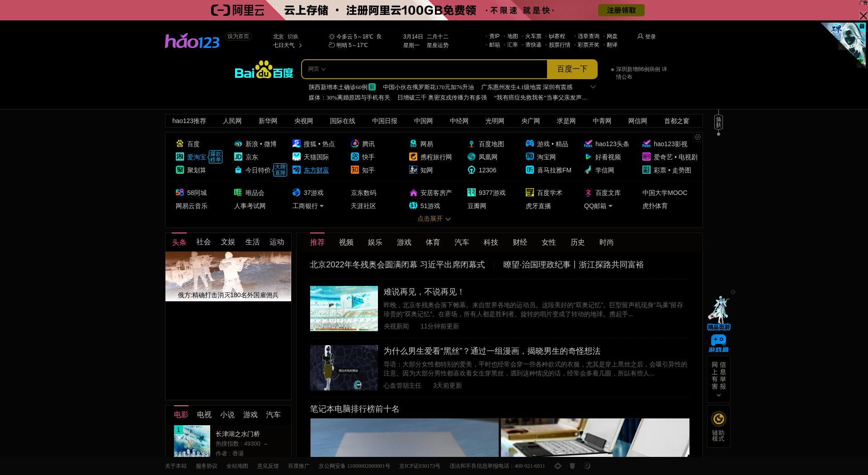The image size is (868, 475).
Task: Open Baidu Maps pin icon
Action: (x=472, y=144)
